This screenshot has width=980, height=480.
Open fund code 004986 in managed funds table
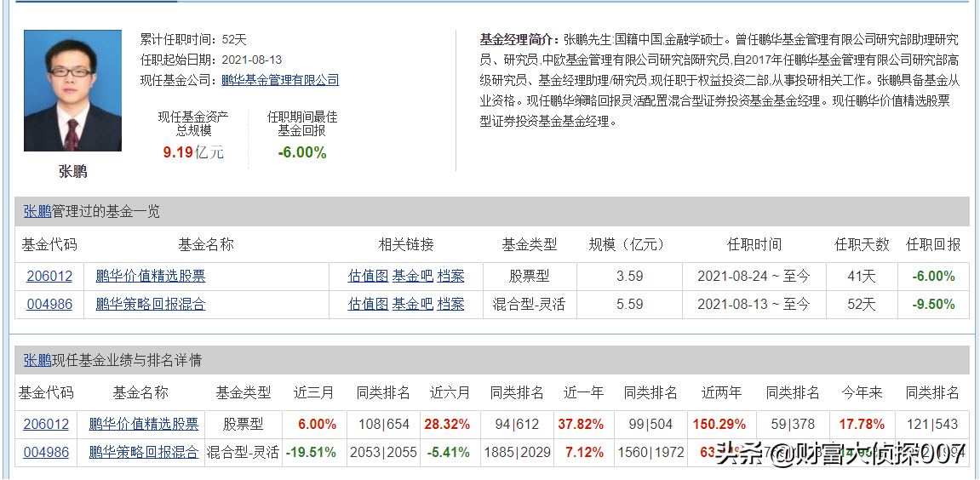tap(49, 305)
